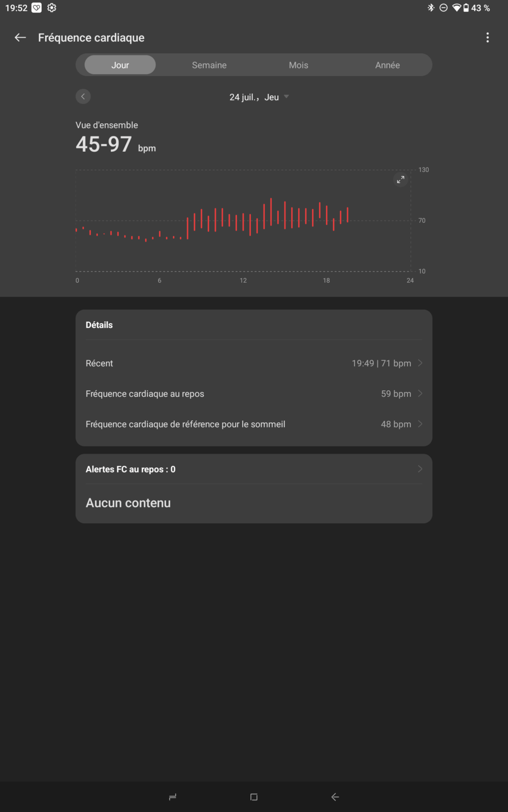Viewport: 508px width, 812px height.
Task: Select the Jour tab
Action: 120,65
